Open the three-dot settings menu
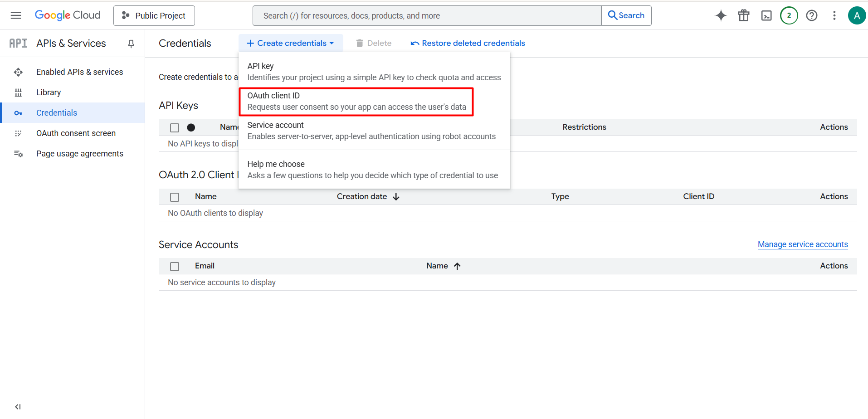The image size is (868, 419). [834, 15]
